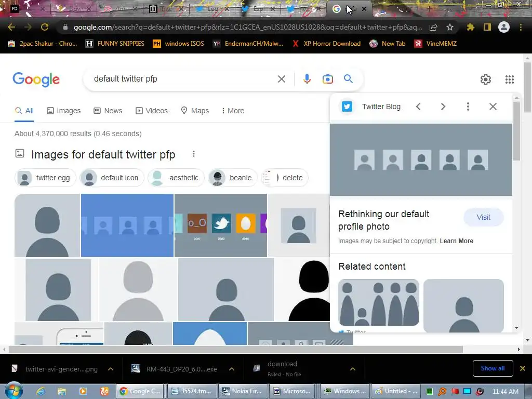Reload the page with the refresh icon
This screenshot has width=532, height=399.
45,27
